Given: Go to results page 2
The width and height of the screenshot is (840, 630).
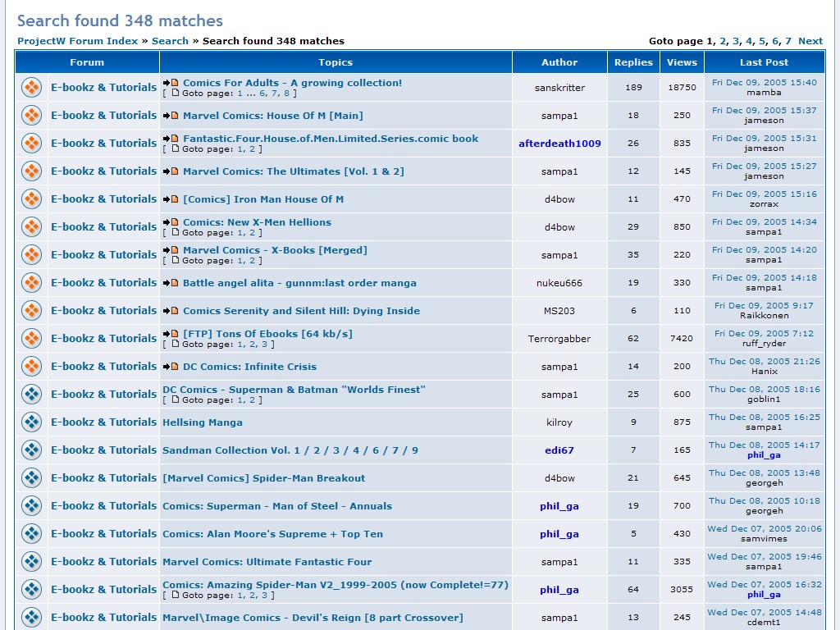Looking at the screenshot, I should coord(723,41).
